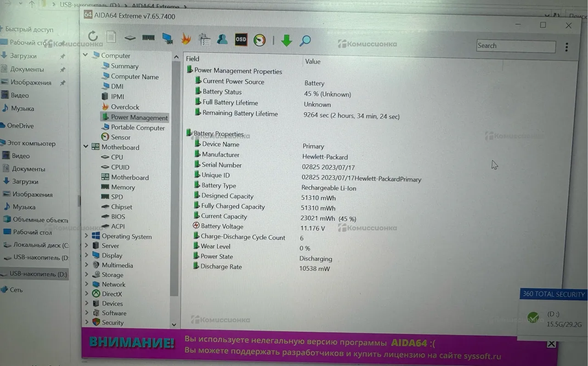Open the Report page icon
588x366 pixels.
[111, 37]
